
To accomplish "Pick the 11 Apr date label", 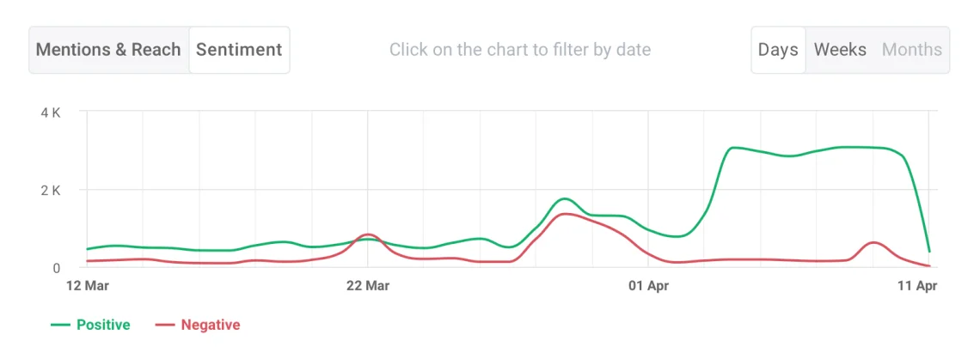I will pyautogui.click(x=916, y=284).
